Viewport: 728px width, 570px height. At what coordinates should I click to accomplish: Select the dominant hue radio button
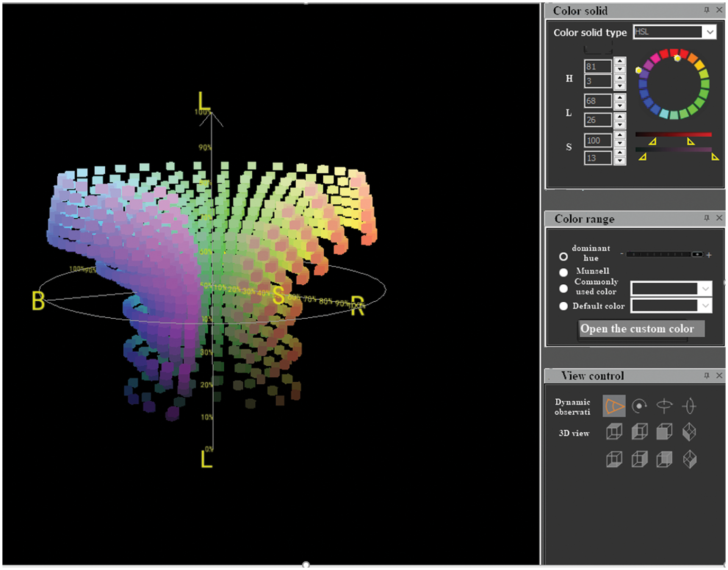pos(563,257)
